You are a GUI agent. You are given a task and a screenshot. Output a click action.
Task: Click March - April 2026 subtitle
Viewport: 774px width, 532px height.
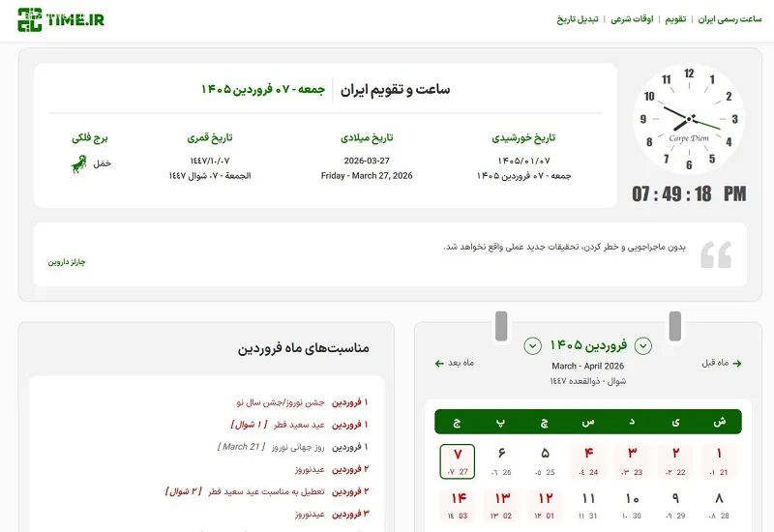tap(588, 367)
